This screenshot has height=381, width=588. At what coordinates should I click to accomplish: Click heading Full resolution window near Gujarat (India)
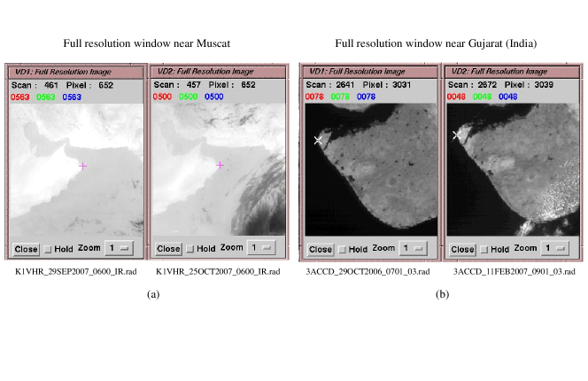pos(436,44)
